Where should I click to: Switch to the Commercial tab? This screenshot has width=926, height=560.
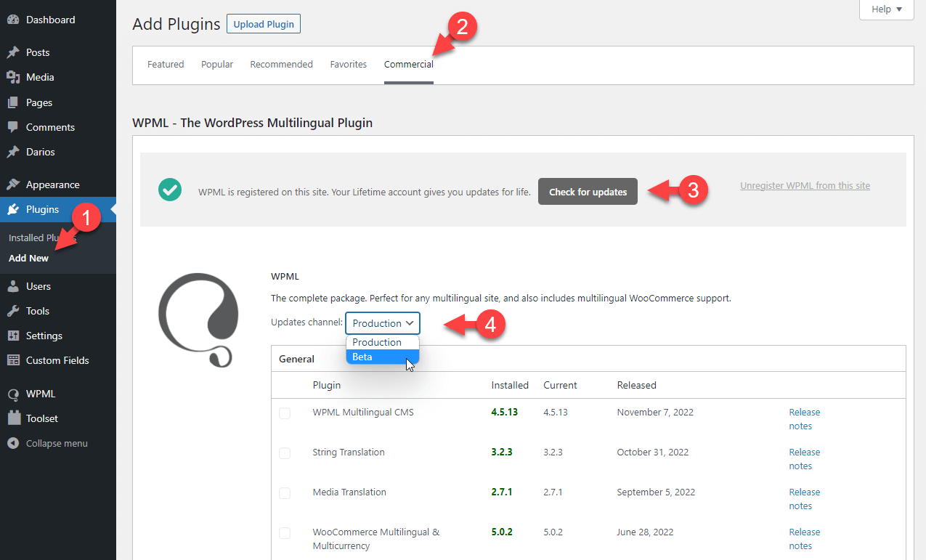(x=409, y=65)
